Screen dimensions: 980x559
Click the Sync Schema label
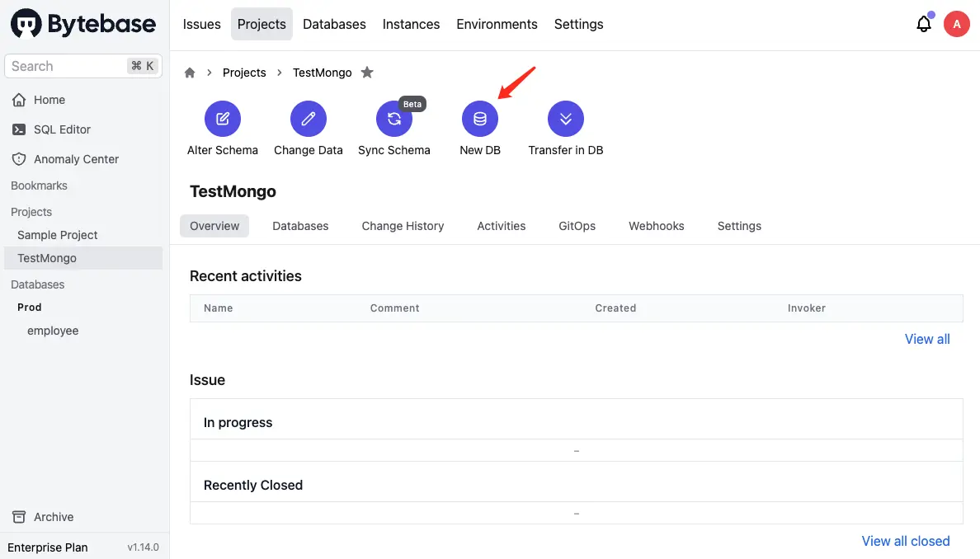click(393, 151)
